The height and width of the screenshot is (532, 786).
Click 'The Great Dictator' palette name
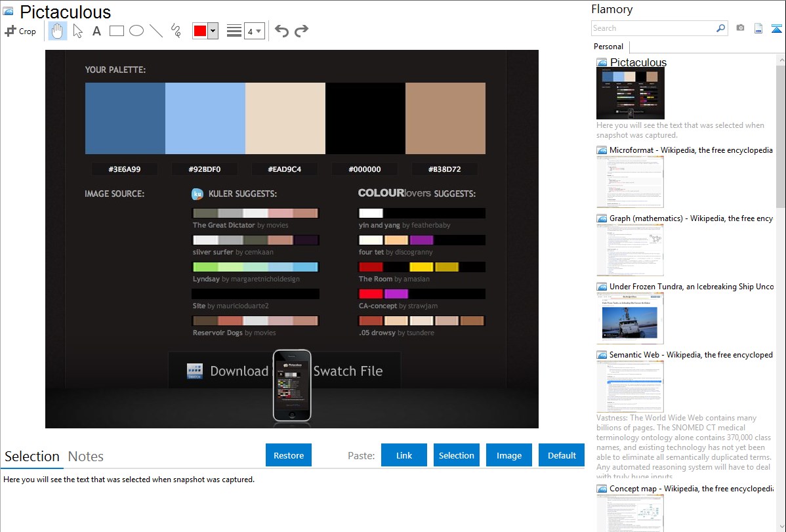(224, 225)
